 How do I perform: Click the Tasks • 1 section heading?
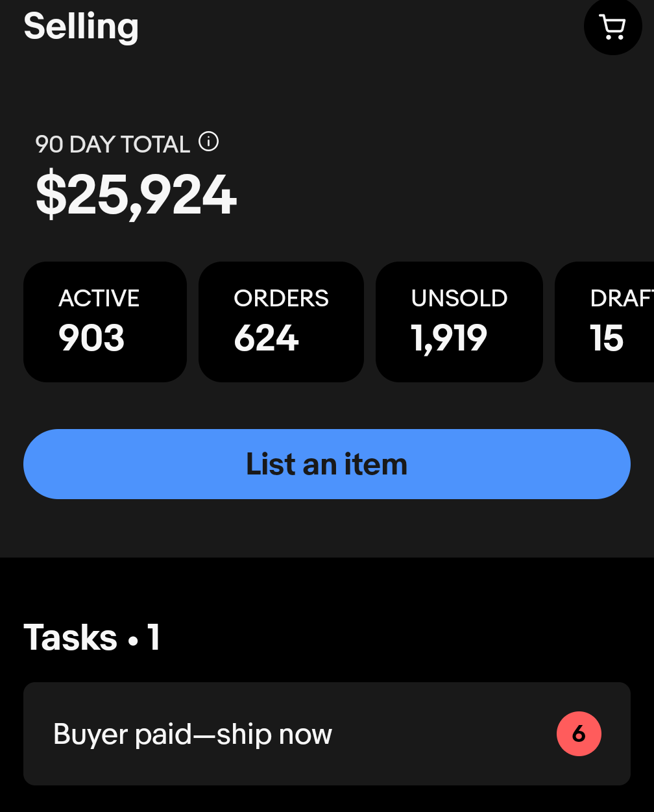91,637
